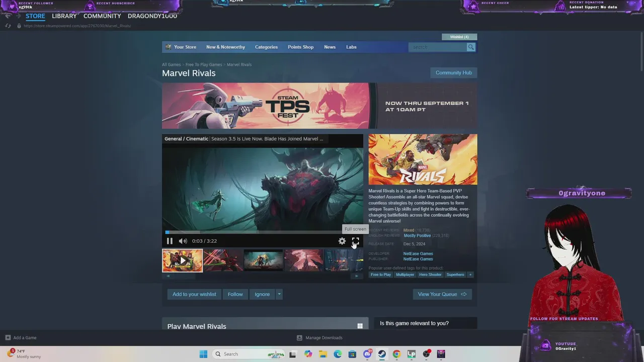This screenshot has width=644, height=362.
Task: Click in the store search field
Action: (x=438, y=47)
